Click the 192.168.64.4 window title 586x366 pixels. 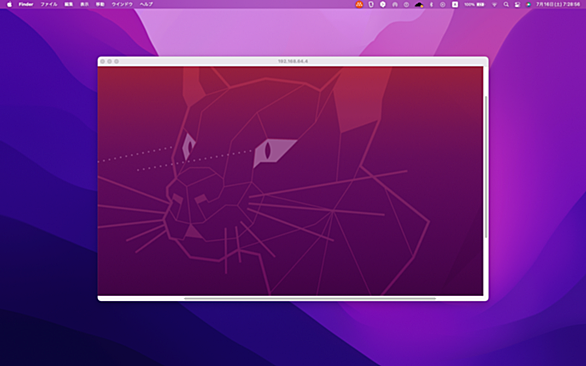293,61
